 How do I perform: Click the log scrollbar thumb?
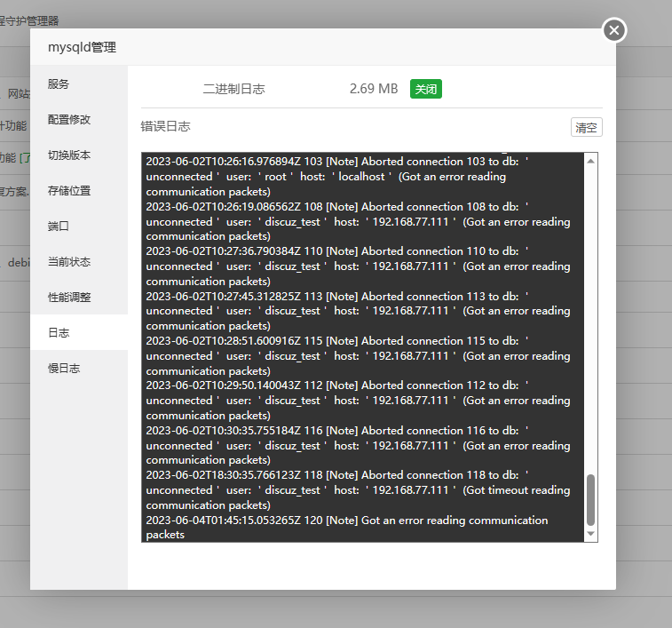coord(590,500)
